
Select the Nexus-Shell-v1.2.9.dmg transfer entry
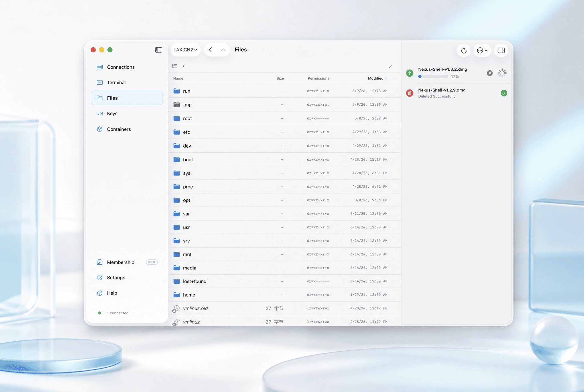coord(456,93)
